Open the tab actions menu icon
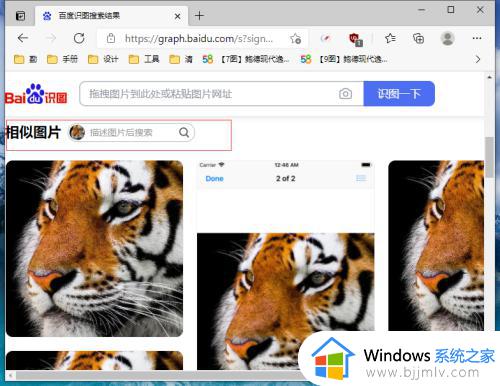The width and height of the screenshot is (500, 386). 20,16
